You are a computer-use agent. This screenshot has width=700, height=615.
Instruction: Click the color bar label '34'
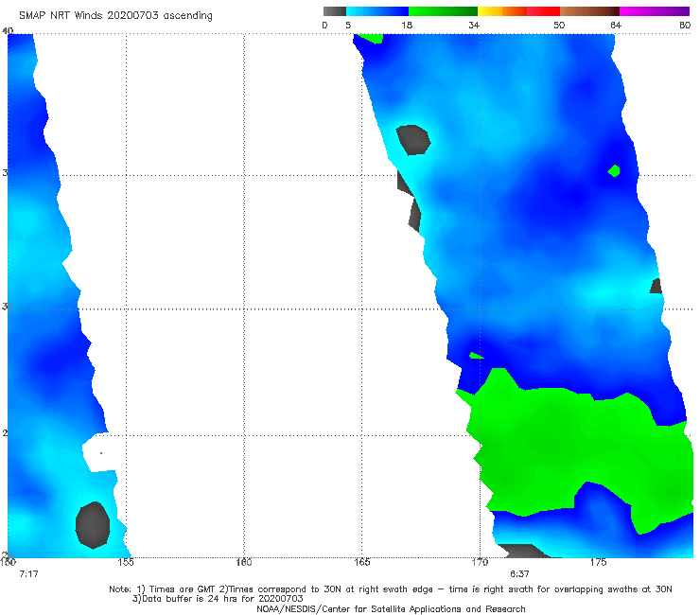(x=474, y=25)
